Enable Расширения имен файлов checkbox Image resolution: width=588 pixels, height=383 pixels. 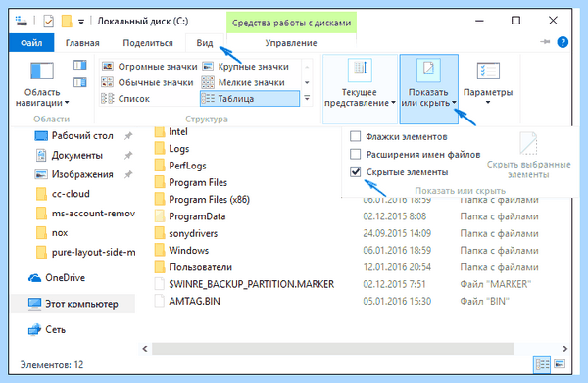[355, 154]
